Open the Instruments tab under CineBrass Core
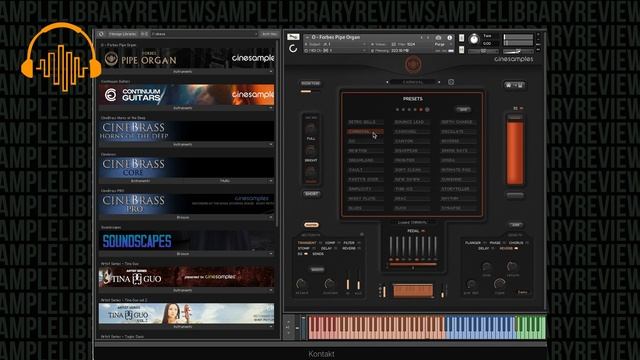This screenshot has height=360, width=640. 140,181
